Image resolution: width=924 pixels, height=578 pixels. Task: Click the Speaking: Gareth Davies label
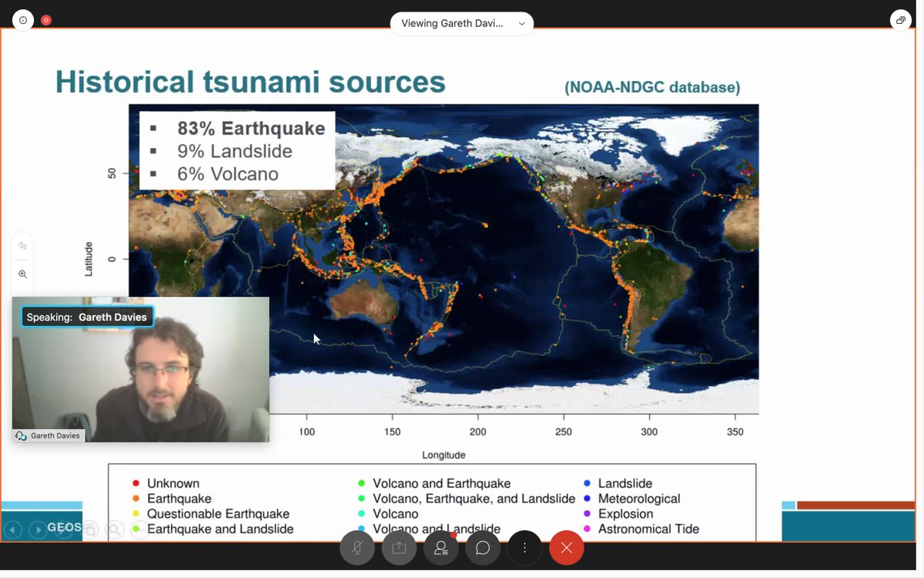point(87,317)
